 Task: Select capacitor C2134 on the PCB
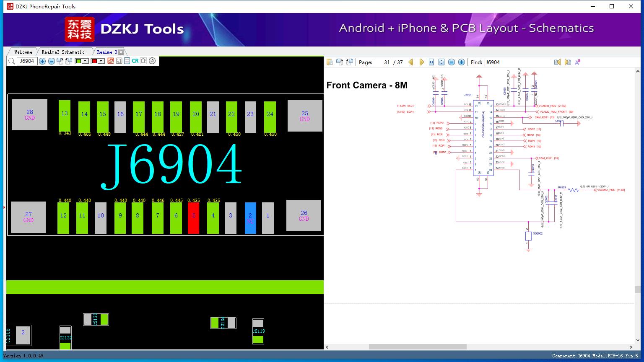(223, 323)
